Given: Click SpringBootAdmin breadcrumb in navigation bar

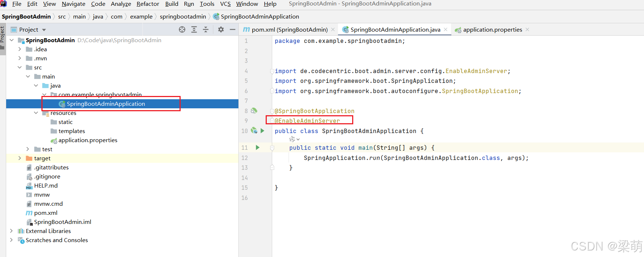Looking at the screenshot, I should click(x=26, y=16).
